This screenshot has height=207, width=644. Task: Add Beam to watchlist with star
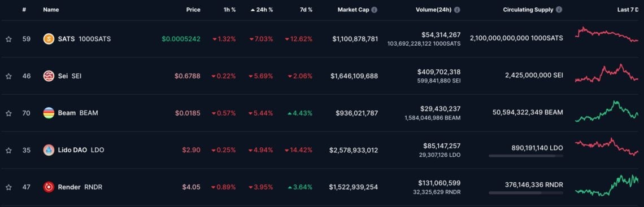click(8, 113)
